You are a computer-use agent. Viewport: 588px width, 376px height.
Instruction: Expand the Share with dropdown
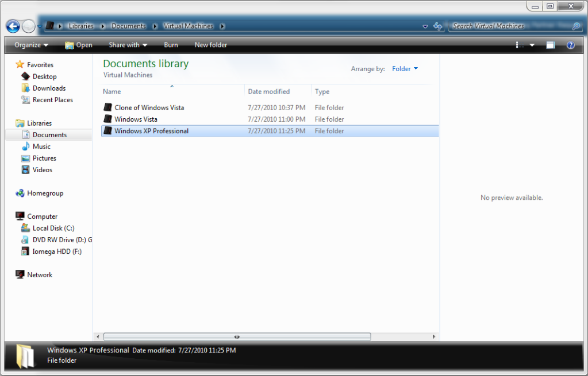(128, 45)
